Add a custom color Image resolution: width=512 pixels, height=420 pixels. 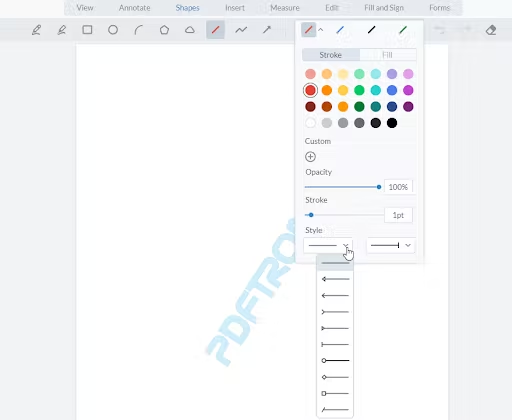[310, 157]
